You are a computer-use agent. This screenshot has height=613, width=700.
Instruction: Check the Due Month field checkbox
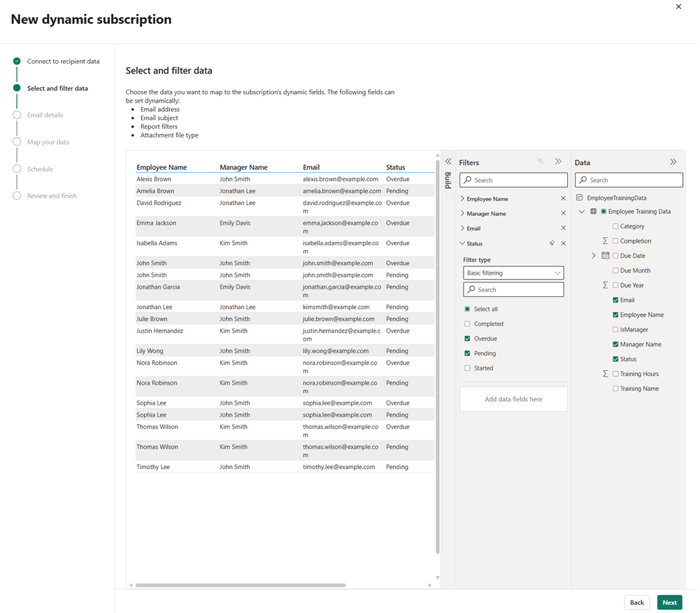pos(615,271)
